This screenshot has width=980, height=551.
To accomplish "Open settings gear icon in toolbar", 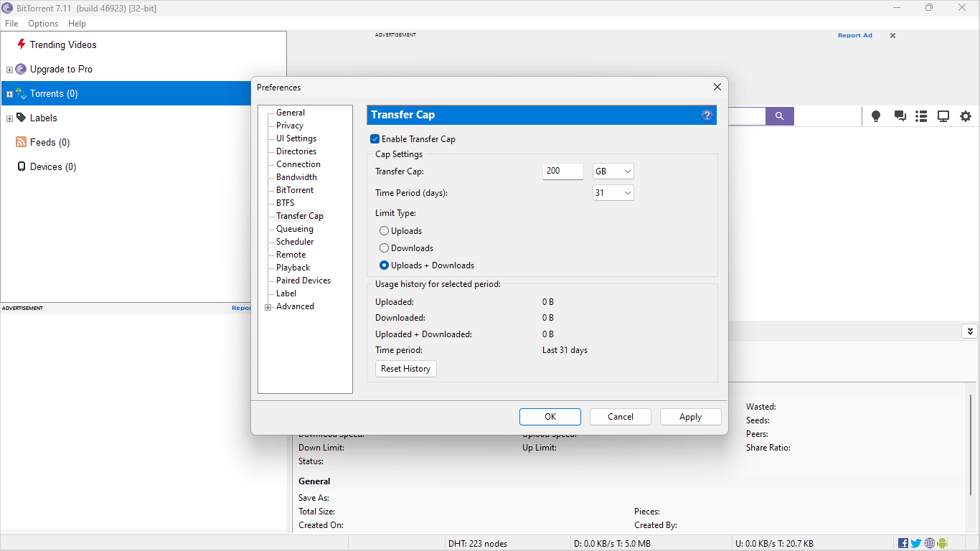I will [x=966, y=116].
